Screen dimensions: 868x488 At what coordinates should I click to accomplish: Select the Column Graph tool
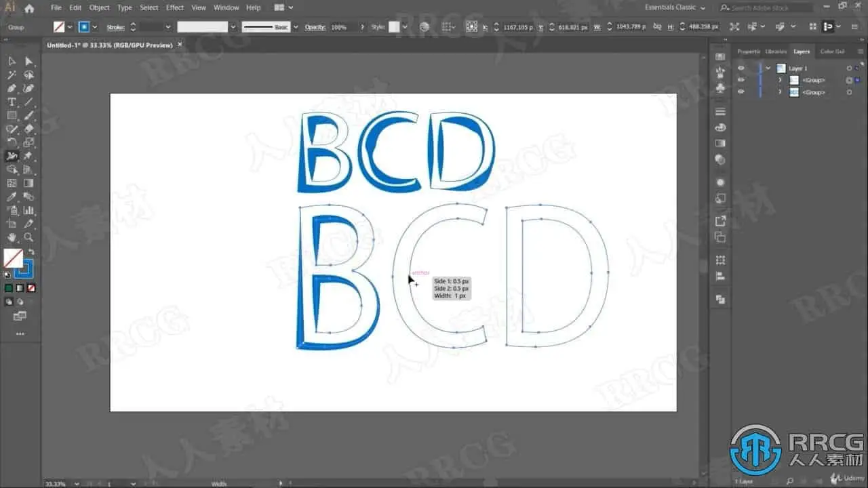28,211
